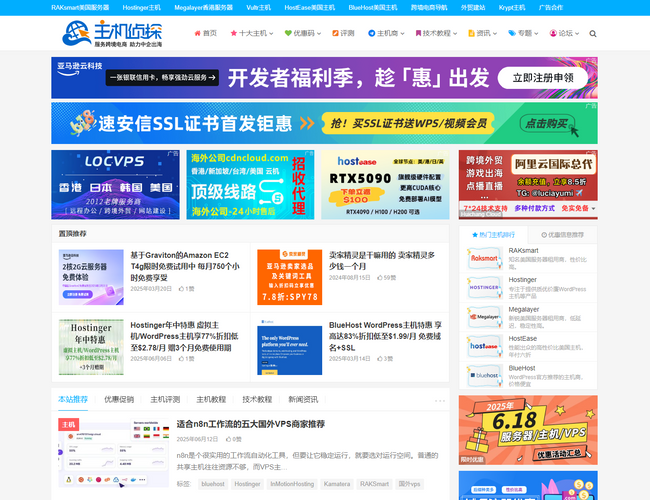Click the search magnifier icon in navbar
Viewport: 650px width, 500px height.
click(593, 33)
